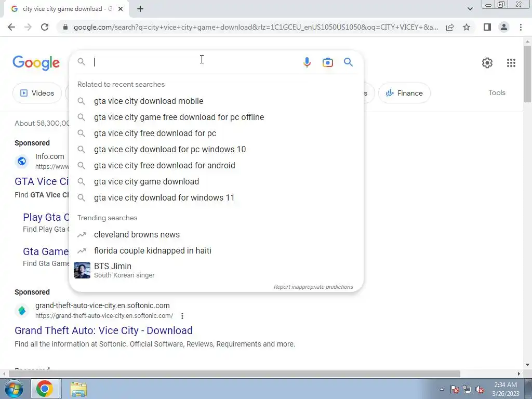Share this page using address bar icon
The image size is (532, 399).
[x=450, y=27]
